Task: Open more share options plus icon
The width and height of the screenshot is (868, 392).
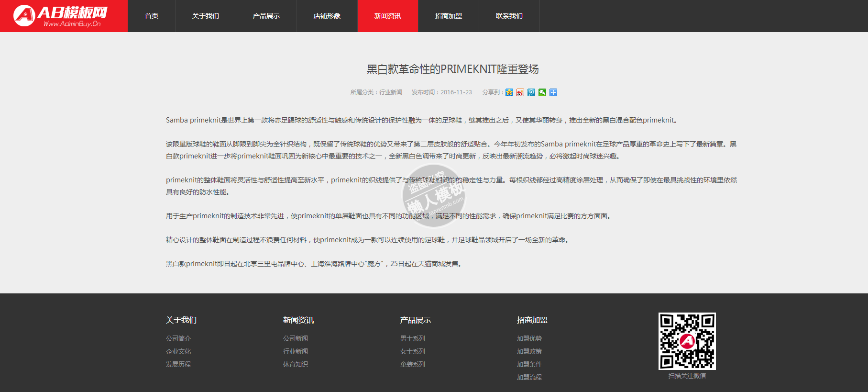Action: [x=553, y=92]
